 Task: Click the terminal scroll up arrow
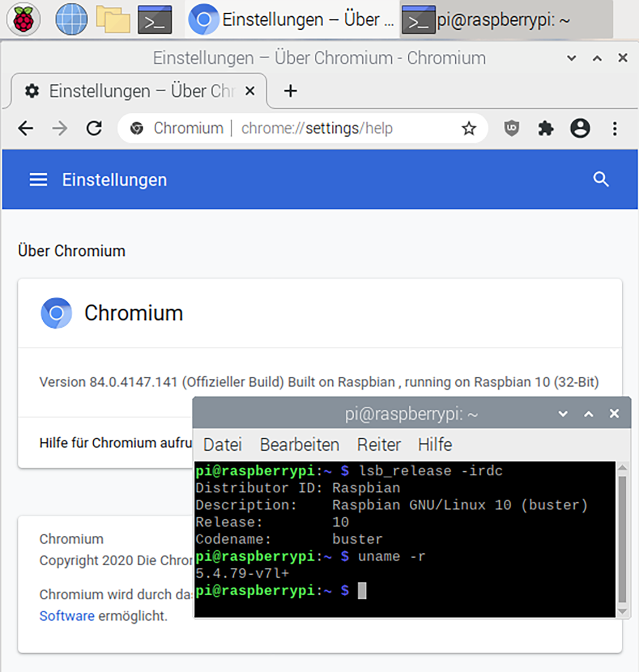[x=622, y=467]
